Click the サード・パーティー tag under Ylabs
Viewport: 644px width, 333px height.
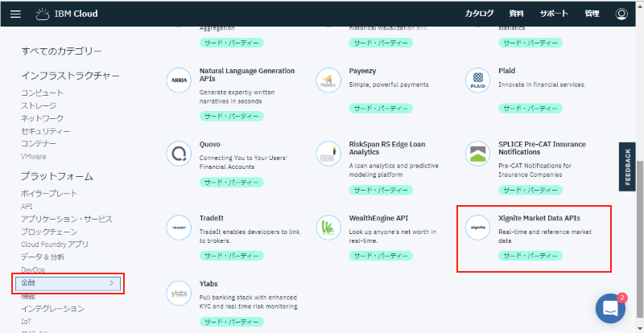[x=231, y=322]
